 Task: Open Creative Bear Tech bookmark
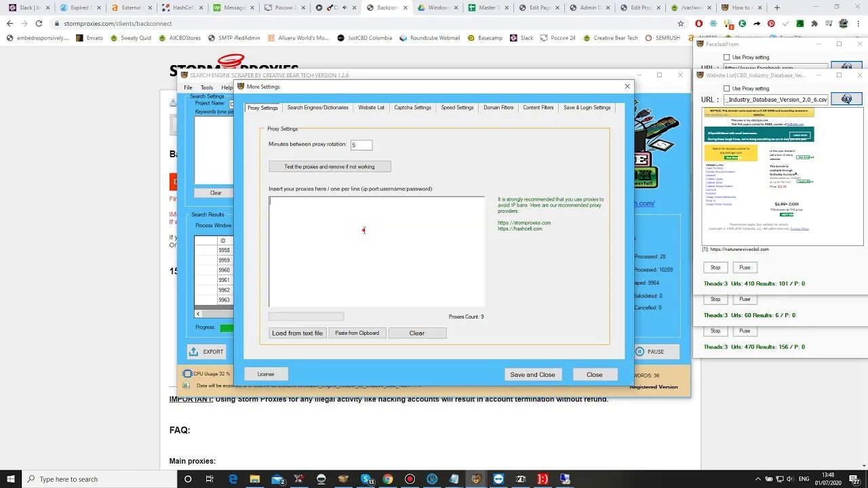point(610,38)
